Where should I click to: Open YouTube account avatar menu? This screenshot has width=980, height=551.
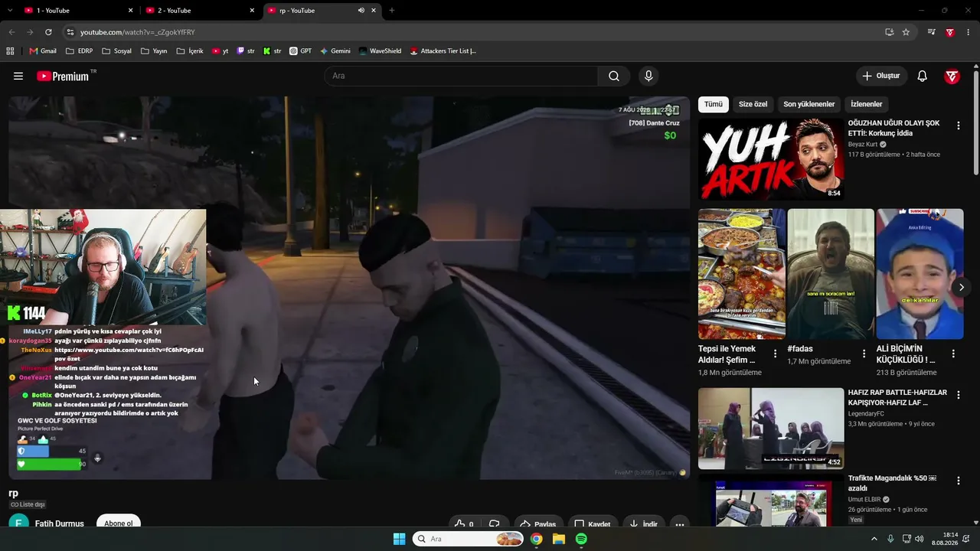click(x=952, y=76)
